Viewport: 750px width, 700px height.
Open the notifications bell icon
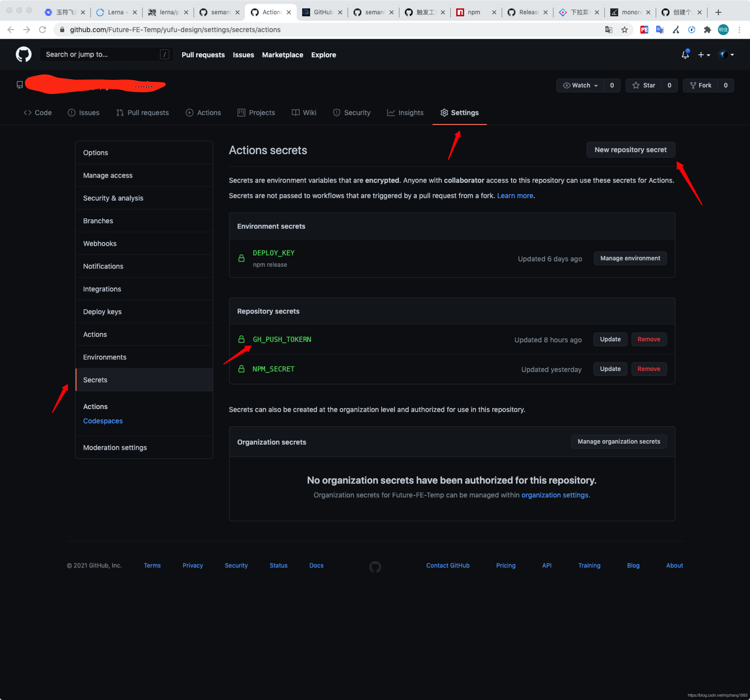[x=685, y=55]
